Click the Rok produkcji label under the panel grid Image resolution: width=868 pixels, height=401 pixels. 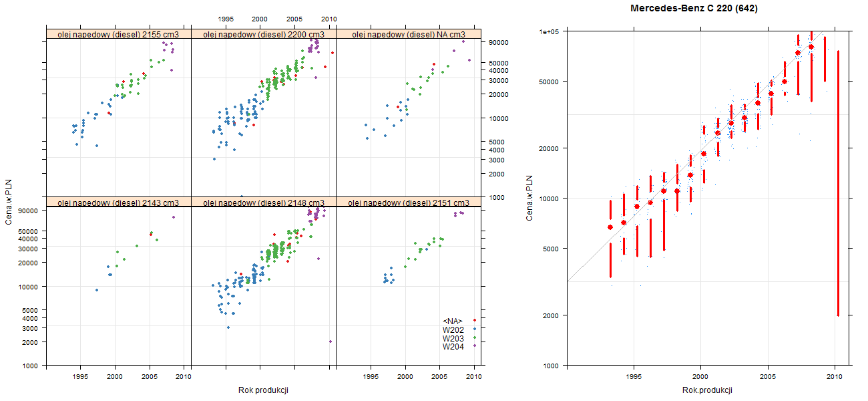click(263, 390)
